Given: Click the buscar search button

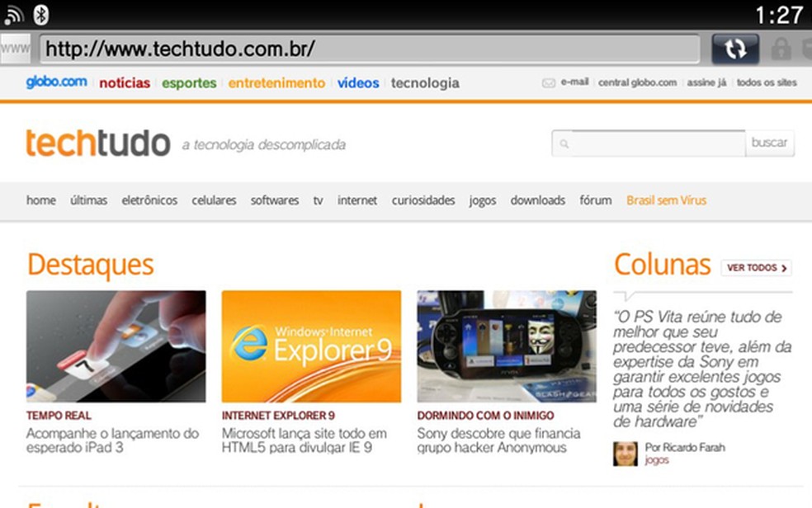Looking at the screenshot, I should click(770, 143).
